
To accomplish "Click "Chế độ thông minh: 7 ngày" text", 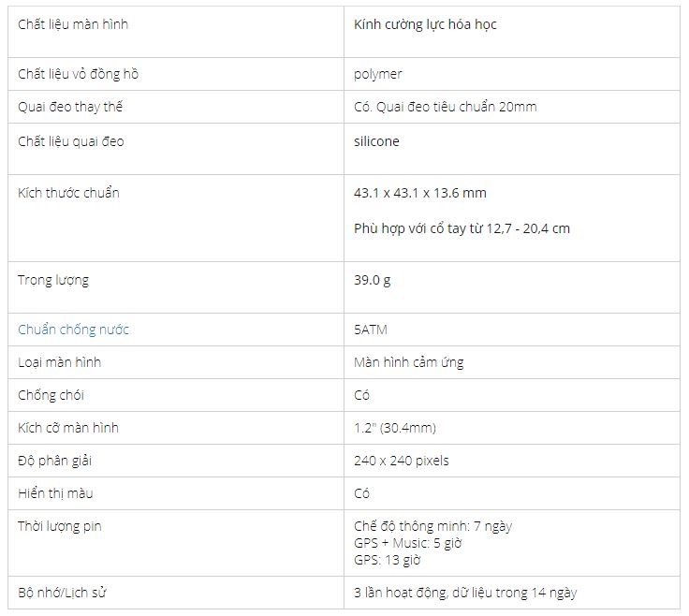I will point(432,526).
